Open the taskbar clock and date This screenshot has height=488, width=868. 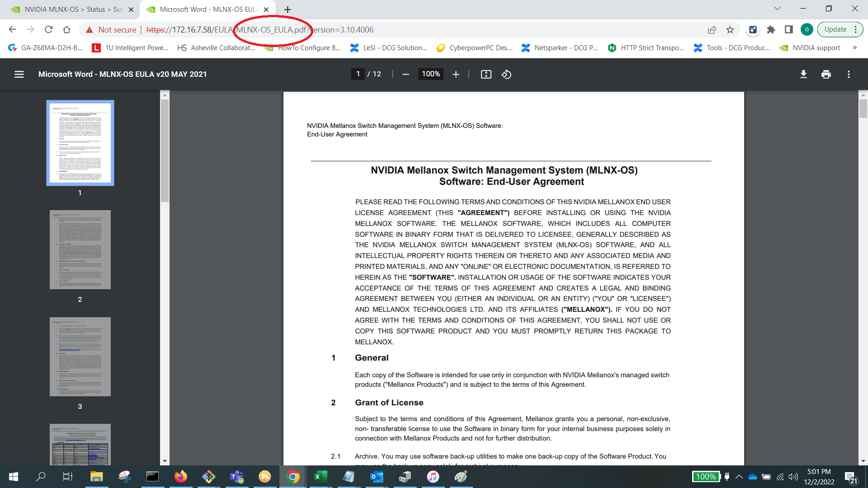tap(819, 477)
